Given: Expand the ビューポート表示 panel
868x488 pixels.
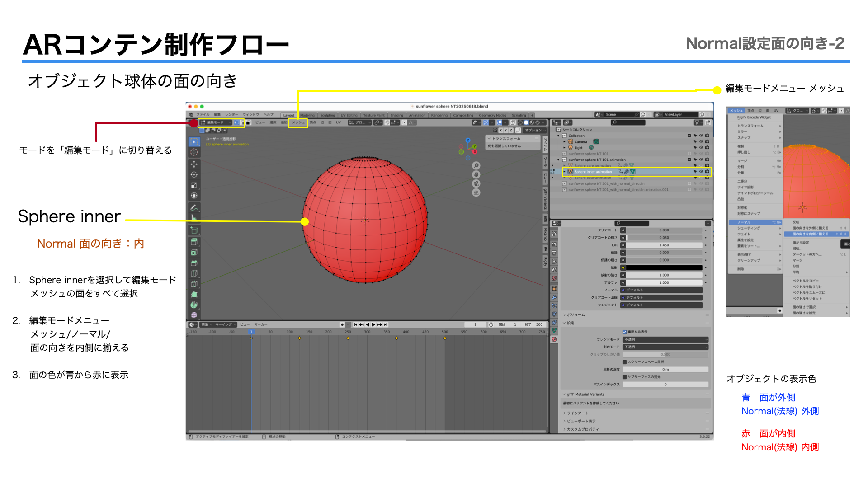Looking at the screenshot, I should pos(579,421).
